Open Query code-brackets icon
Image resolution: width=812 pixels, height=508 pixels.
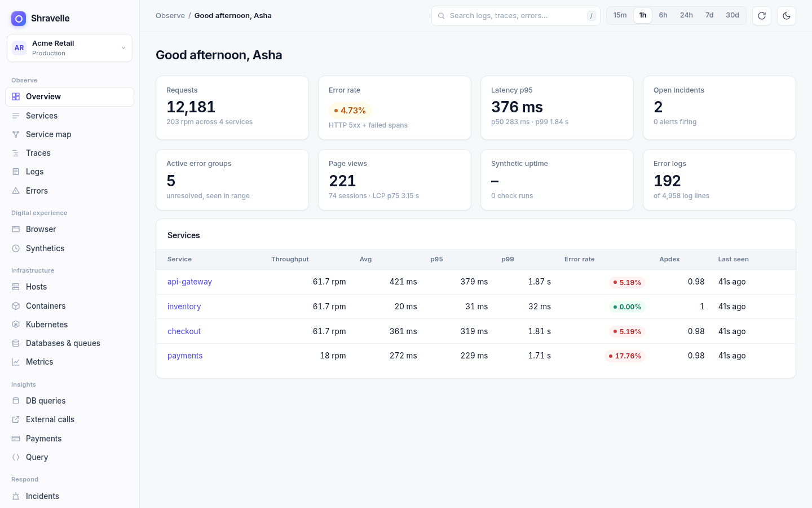click(x=16, y=457)
